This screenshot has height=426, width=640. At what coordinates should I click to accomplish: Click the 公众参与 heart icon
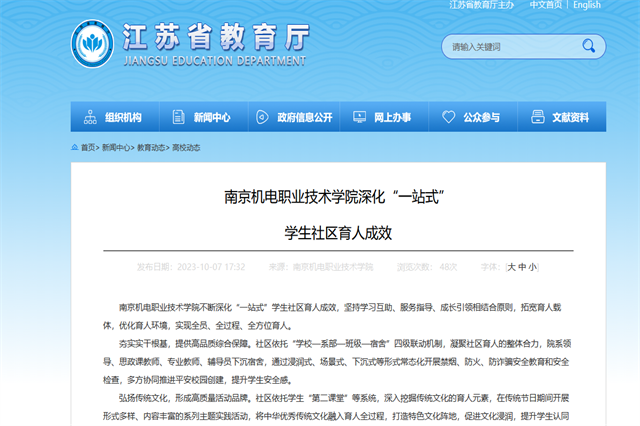tap(447, 117)
